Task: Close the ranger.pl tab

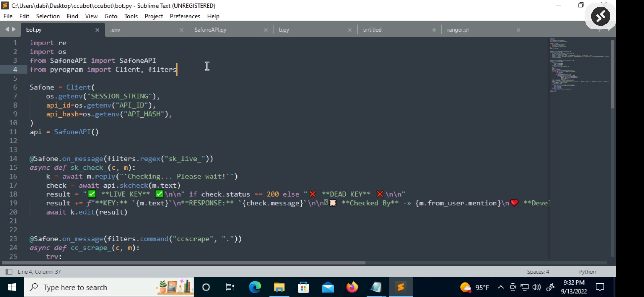Action: point(518,30)
